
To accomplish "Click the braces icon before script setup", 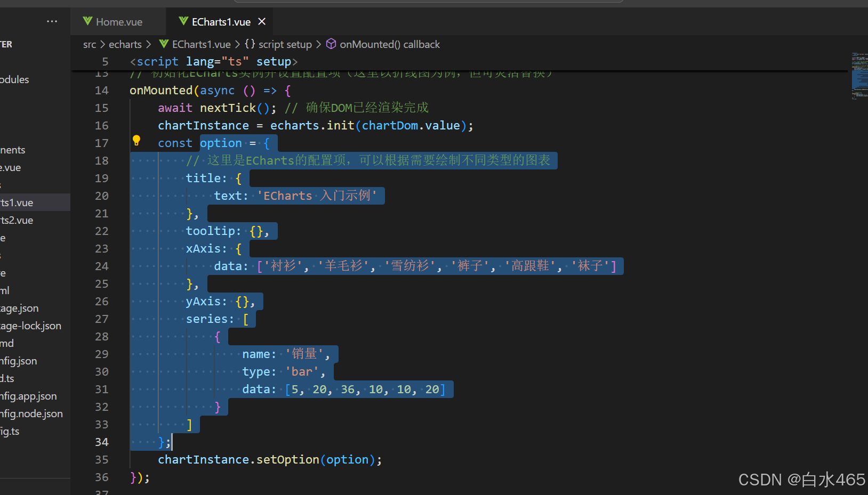I will [x=250, y=44].
